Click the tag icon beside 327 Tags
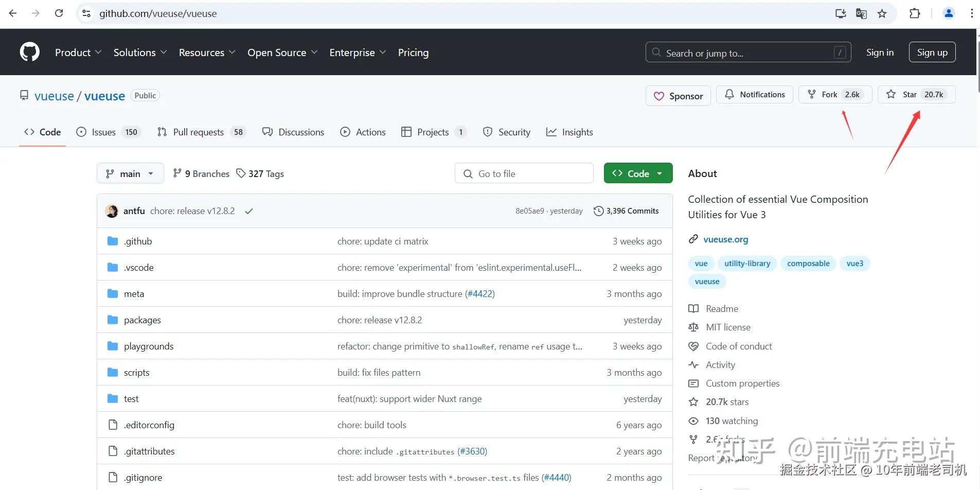The image size is (980, 490). (x=241, y=173)
